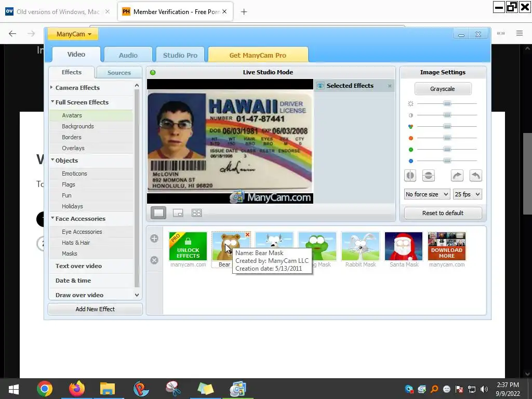Switch to Old versions of Windows tab
The height and width of the screenshot is (399, 532).
click(x=58, y=12)
